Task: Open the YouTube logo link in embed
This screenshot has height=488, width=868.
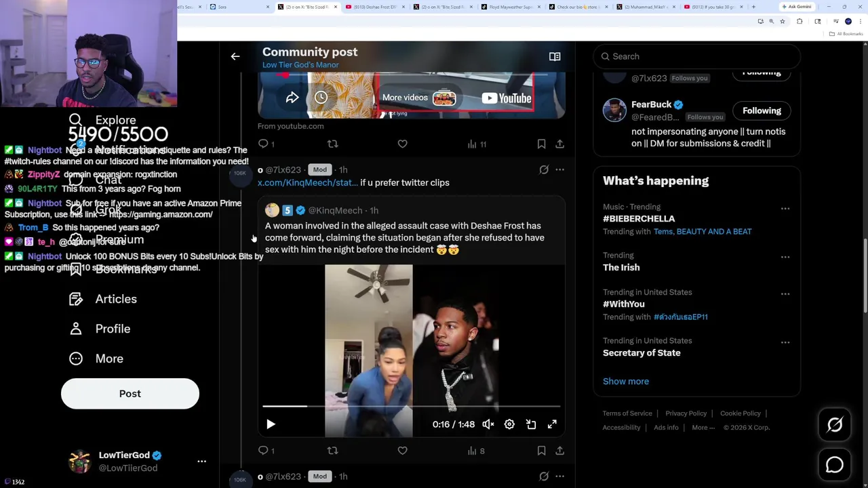Action: [x=506, y=98]
